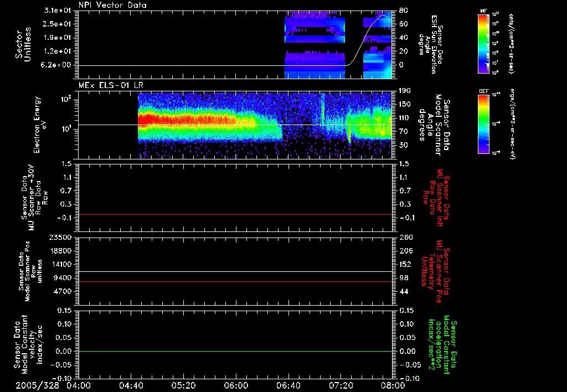Click the '260' telemetry tick value
This screenshot has height=392, width=567.
tap(405, 238)
